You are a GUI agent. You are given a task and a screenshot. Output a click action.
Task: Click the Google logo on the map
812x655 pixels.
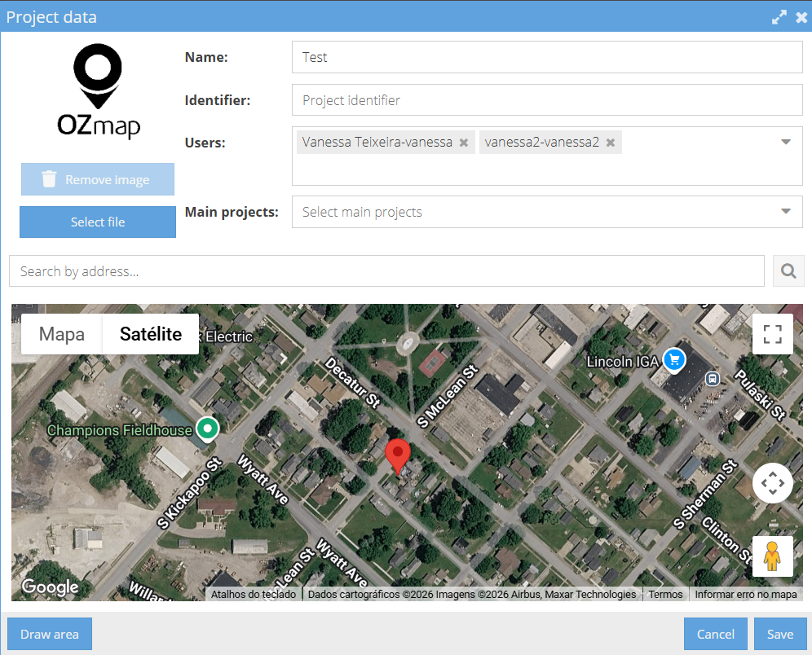[50, 587]
